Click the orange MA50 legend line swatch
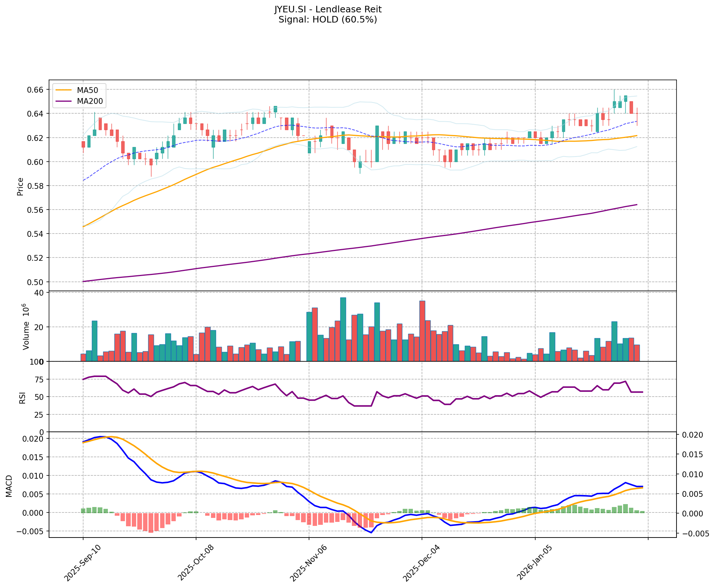Screen dimensions: 715x588 pos(64,90)
